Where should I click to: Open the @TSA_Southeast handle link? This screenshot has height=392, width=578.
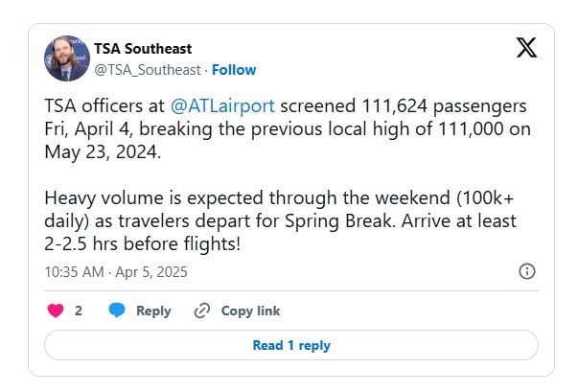pyautogui.click(x=148, y=70)
